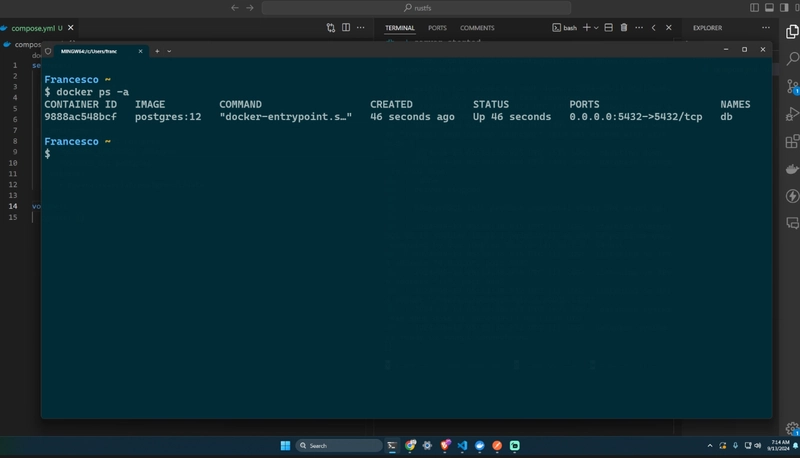Open Windows Start menu
Viewport: 800px width, 458px height.
(285, 446)
